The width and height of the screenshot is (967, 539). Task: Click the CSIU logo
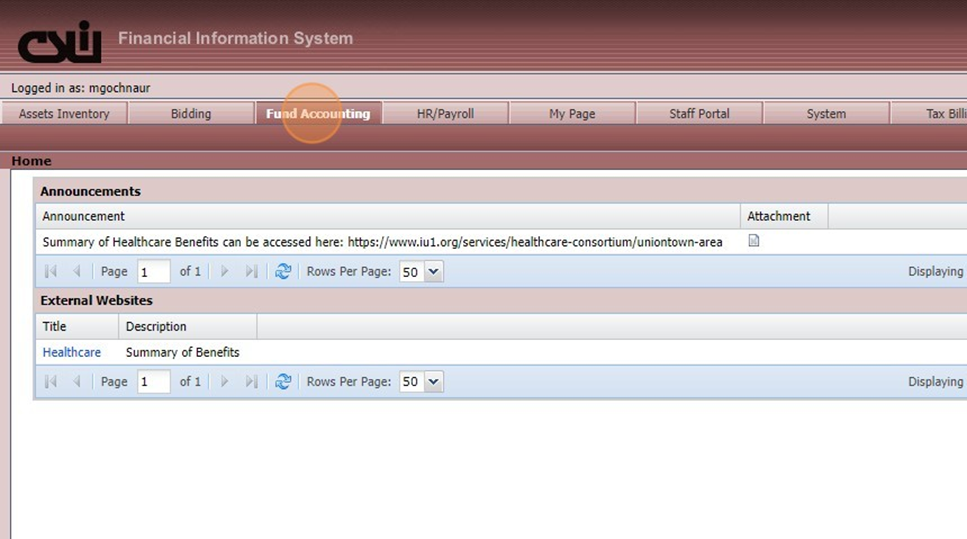[60, 42]
